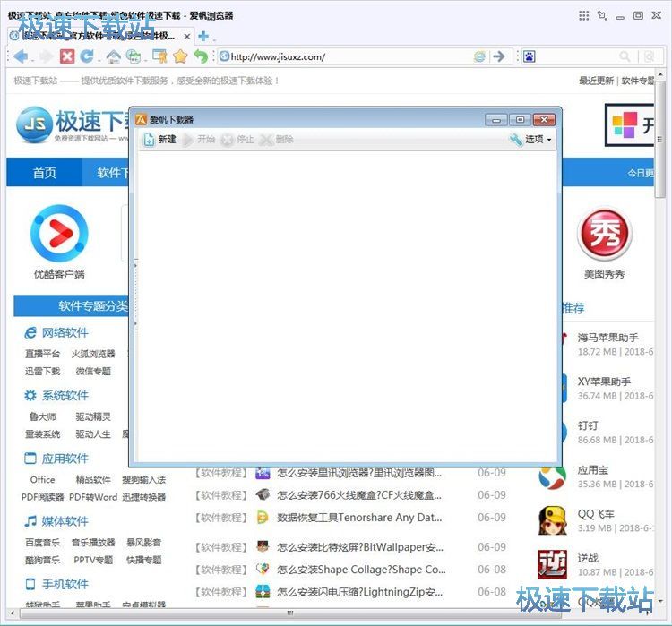Viewport: 672px width, 626px height.
Task: Open the history icon dropdown arrow
Action: pos(145,59)
